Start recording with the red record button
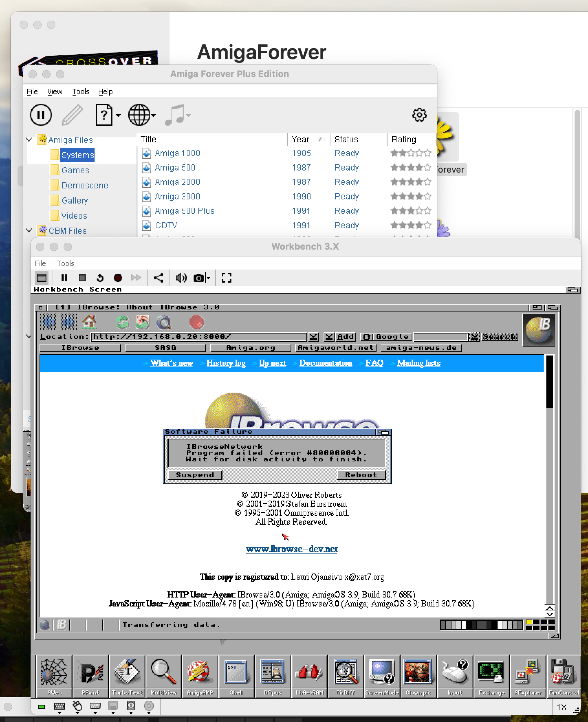This screenshot has width=588, height=722. 118,278
